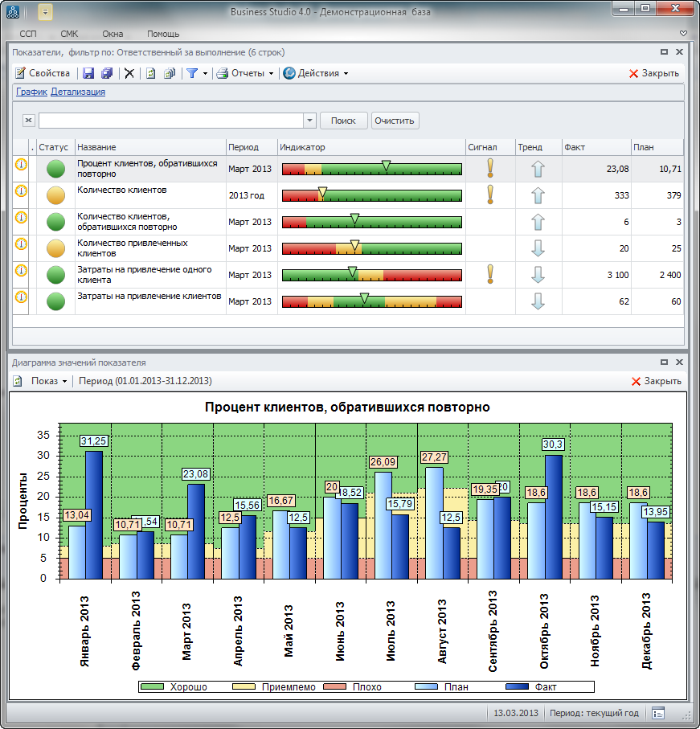This screenshot has height=729, width=700.
Task: Open Свойства properties from the toolbar
Action: tap(43, 73)
